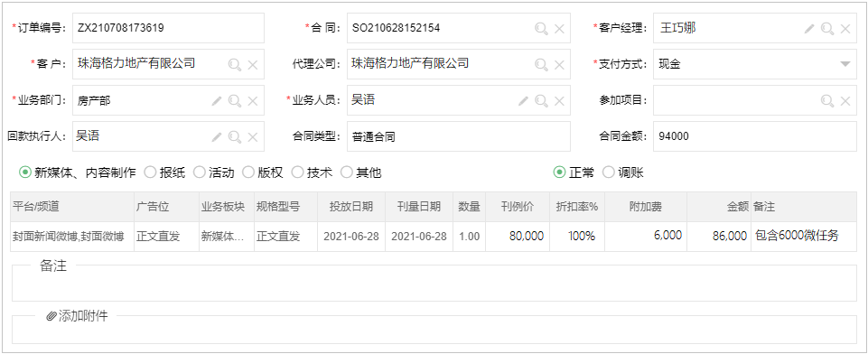This screenshot has width=868, height=354.
Task: Select the 100% discount cell
Action: click(x=577, y=237)
